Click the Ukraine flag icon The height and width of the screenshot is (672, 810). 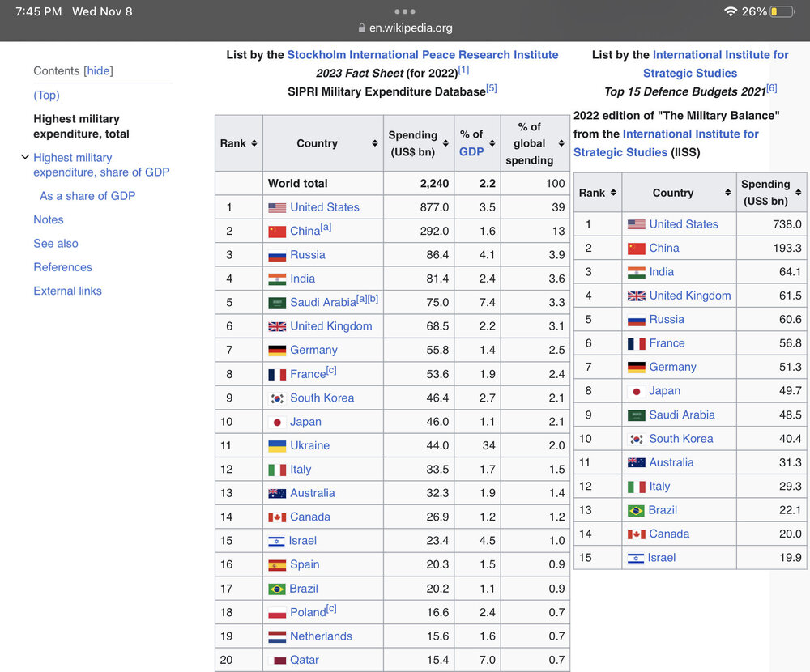coord(277,445)
